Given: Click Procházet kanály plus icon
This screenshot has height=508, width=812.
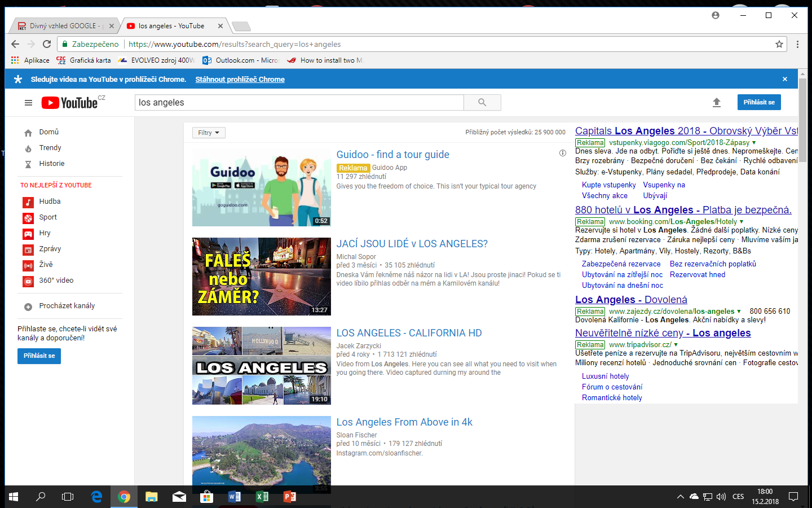Looking at the screenshot, I should pos(28,306).
